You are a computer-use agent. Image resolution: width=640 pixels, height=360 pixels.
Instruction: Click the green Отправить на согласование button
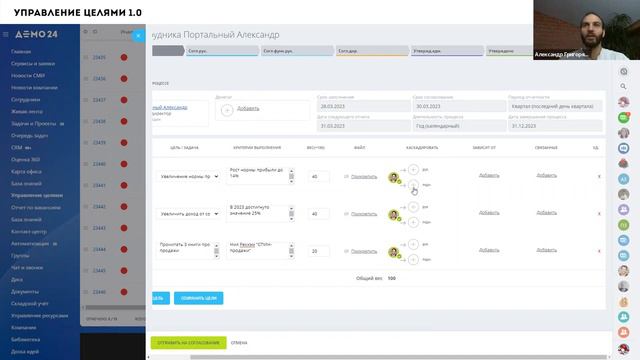click(189, 343)
